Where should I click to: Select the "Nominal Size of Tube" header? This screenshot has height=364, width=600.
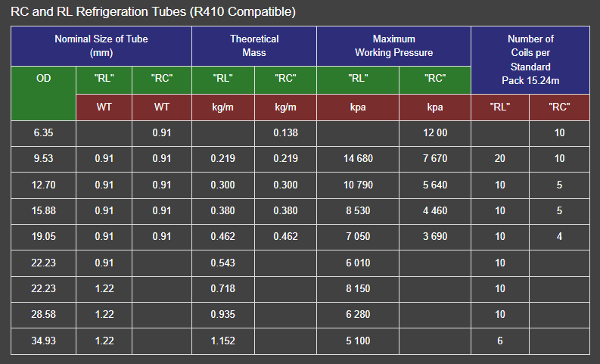(101, 46)
